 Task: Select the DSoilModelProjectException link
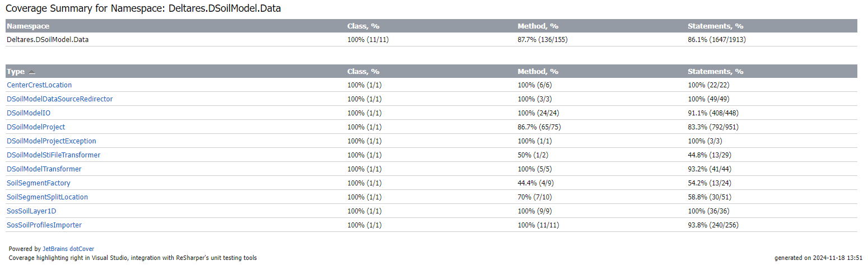pyautogui.click(x=52, y=141)
